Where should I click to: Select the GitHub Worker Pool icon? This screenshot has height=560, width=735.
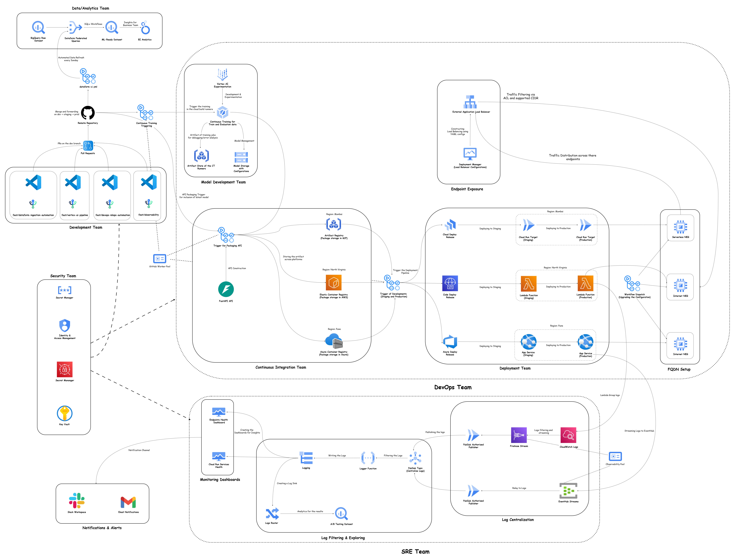(160, 259)
